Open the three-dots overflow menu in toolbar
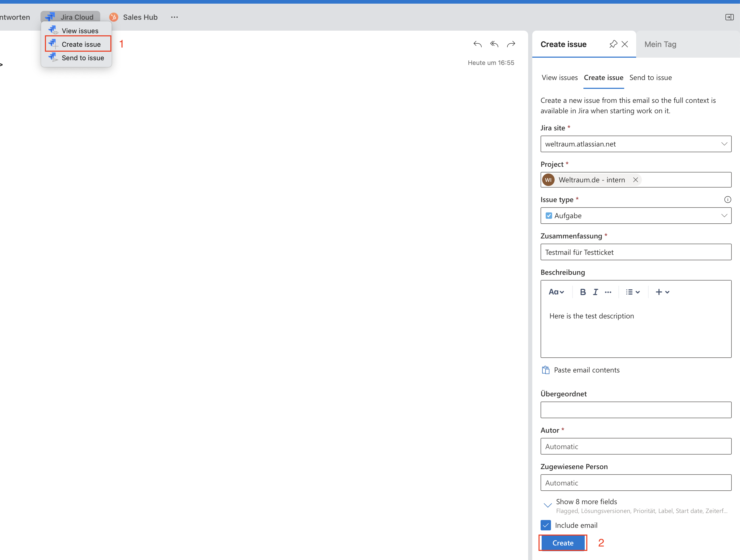This screenshot has width=740, height=560. (x=174, y=17)
